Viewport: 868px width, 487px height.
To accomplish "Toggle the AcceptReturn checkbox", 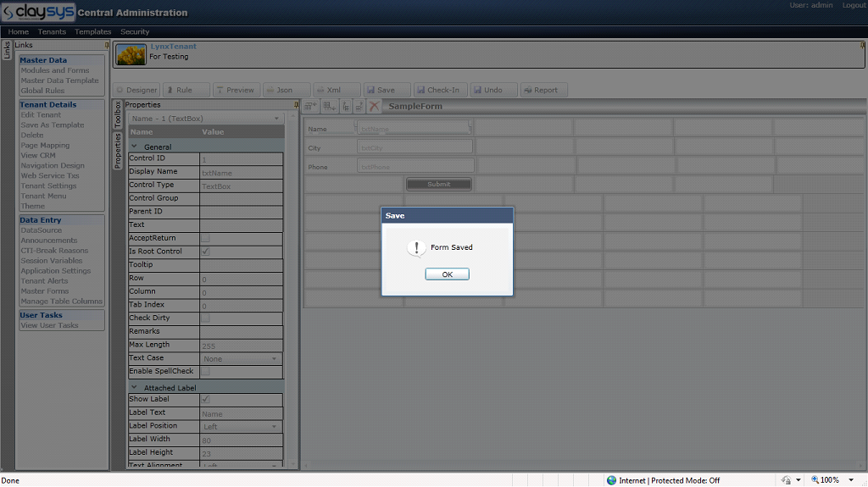I will pos(205,238).
